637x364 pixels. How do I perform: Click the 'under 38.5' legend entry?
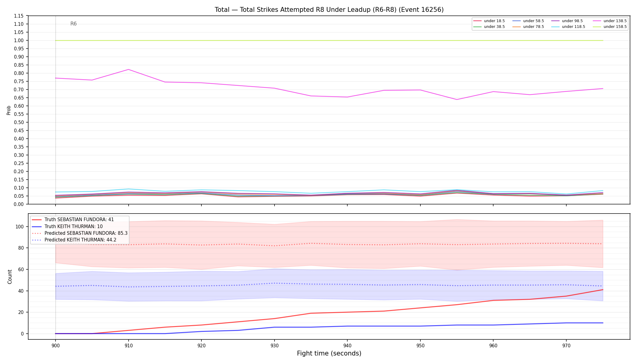(x=489, y=27)
